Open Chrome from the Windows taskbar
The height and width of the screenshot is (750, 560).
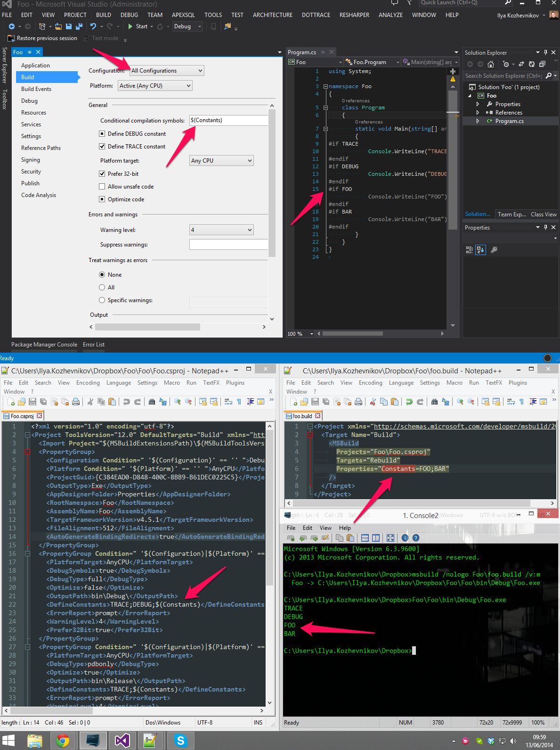[63, 741]
